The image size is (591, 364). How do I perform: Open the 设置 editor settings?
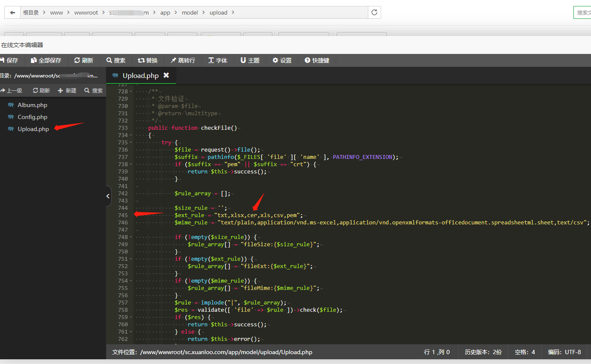tap(282, 60)
